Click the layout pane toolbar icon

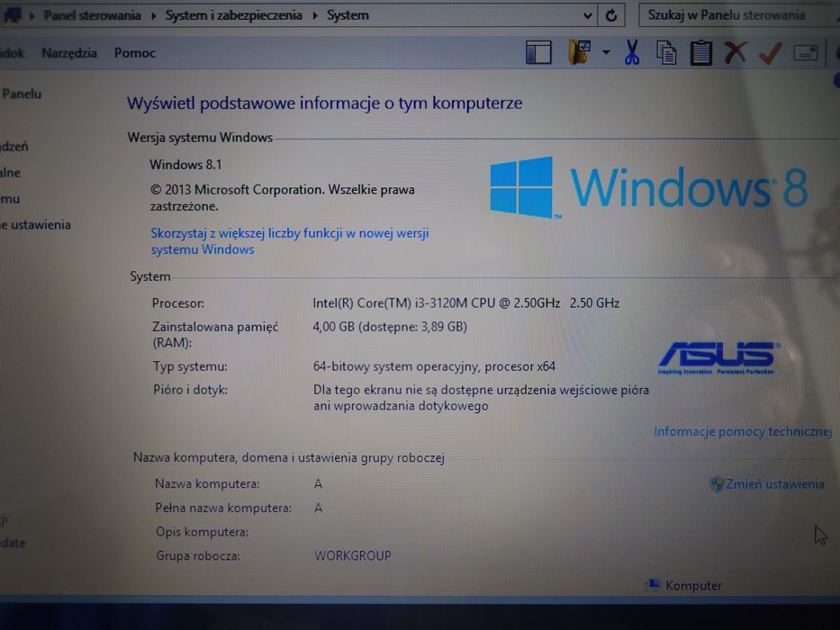coord(538,52)
